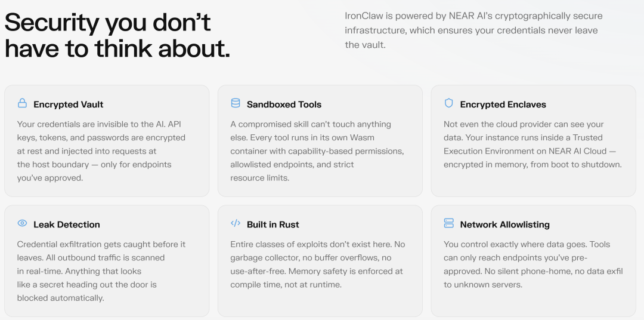Screen dimensions: 644x320
Task: Click the credential exfiltration description text
Action: [101, 271]
